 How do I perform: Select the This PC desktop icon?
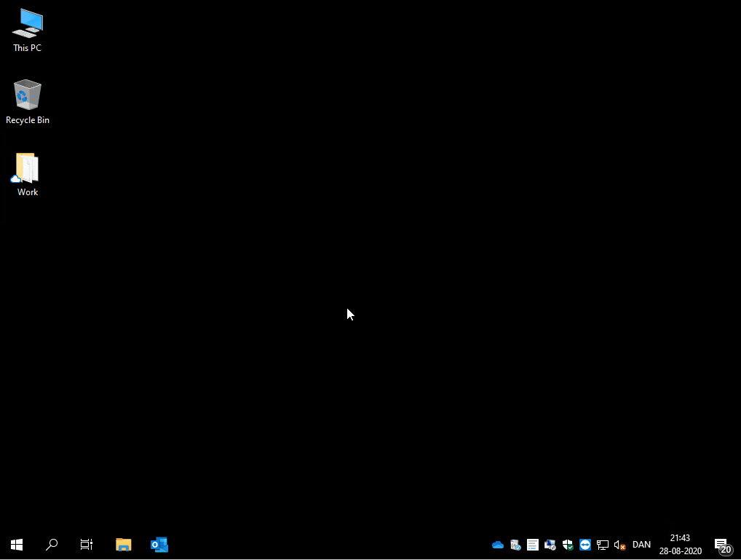click(x=28, y=31)
